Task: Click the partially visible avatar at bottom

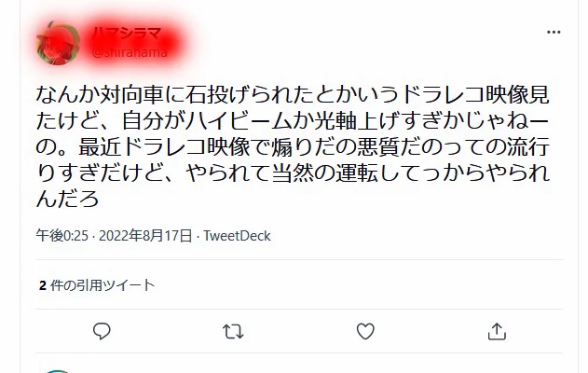Action: point(58,371)
